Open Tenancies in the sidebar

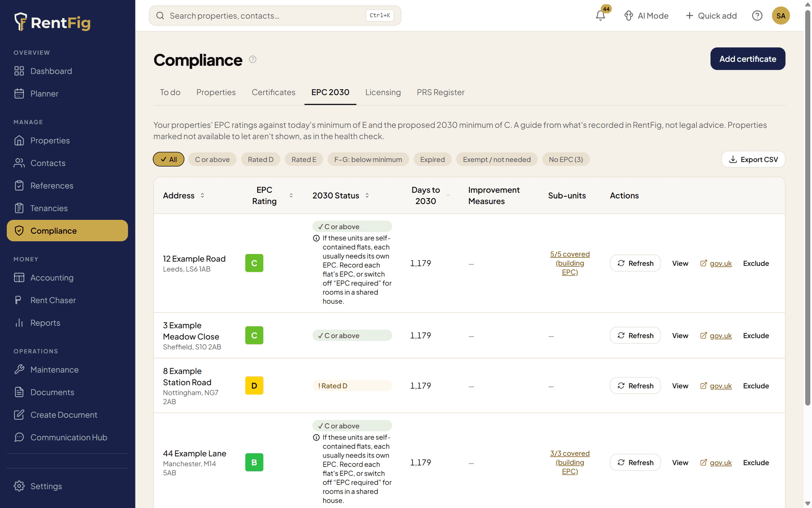(67, 208)
